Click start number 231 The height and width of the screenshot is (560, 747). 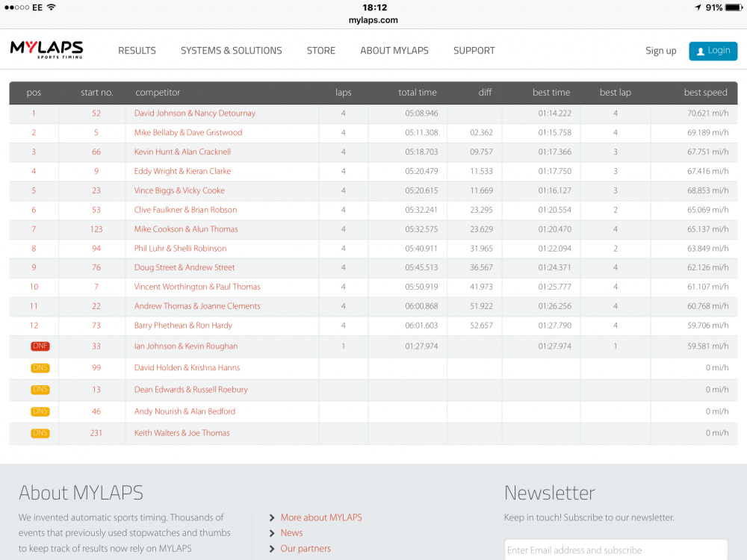96,433
